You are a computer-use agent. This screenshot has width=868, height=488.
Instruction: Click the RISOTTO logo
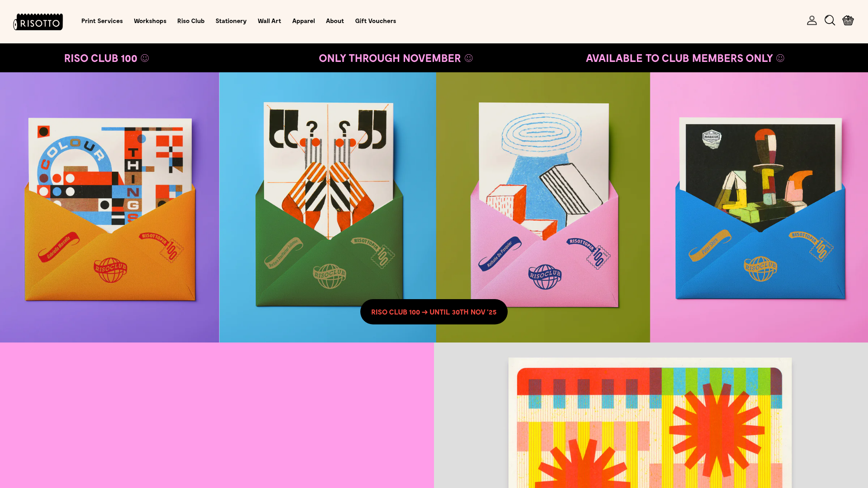38,21
